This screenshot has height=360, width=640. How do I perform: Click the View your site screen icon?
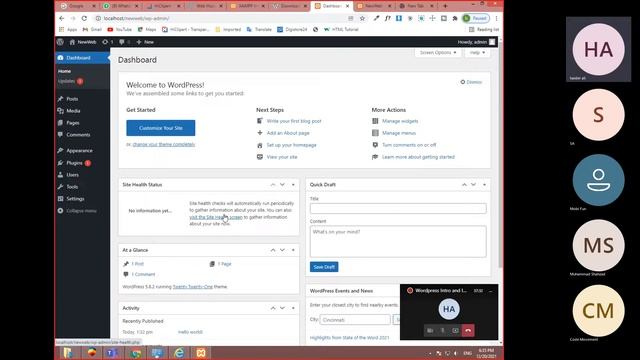(x=260, y=157)
